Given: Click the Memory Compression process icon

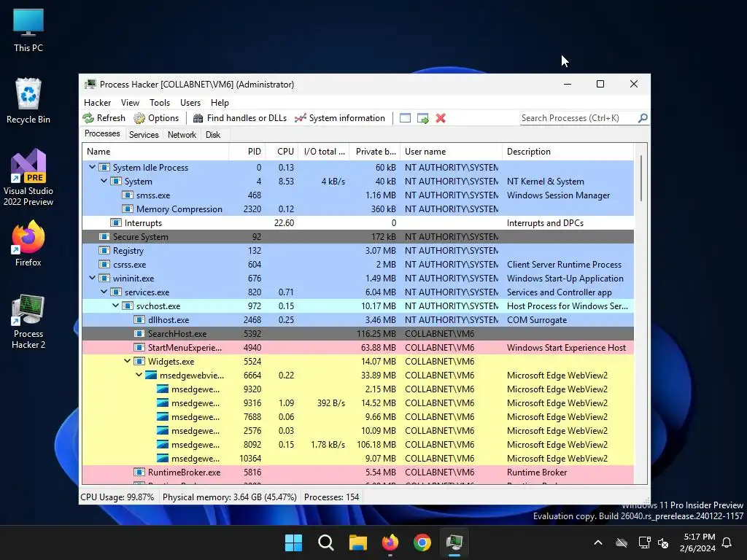Looking at the screenshot, I should (127, 209).
